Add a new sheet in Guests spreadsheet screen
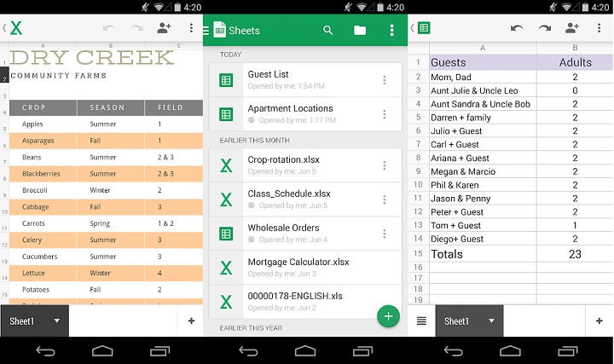Image resolution: width=614 pixels, height=364 pixels. point(600,321)
